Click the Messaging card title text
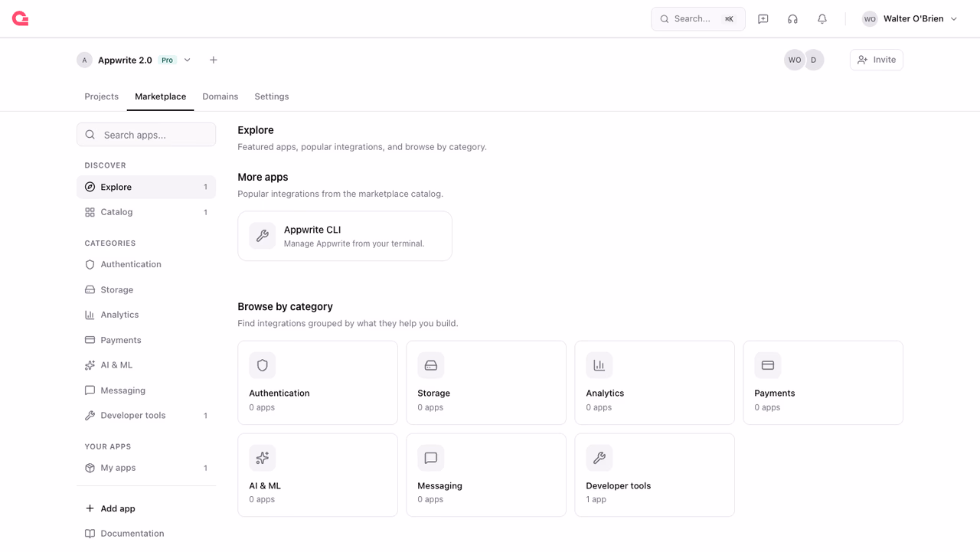Image resolution: width=980 pixels, height=552 pixels. (x=439, y=485)
